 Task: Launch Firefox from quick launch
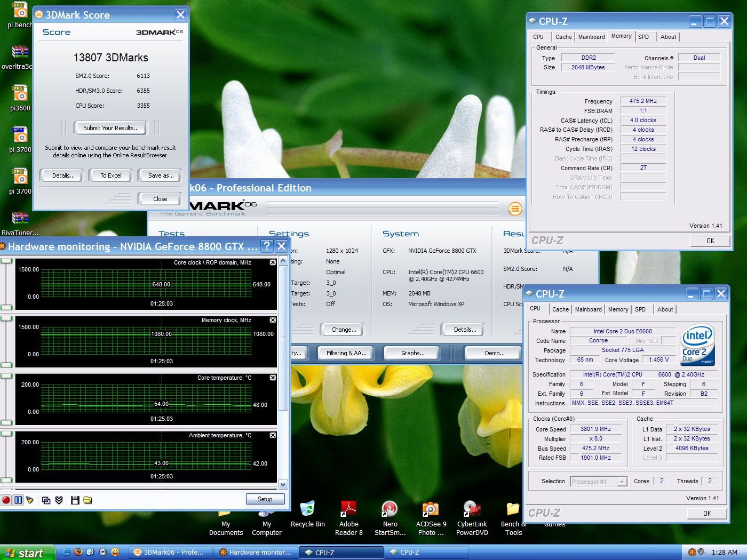(78, 553)
